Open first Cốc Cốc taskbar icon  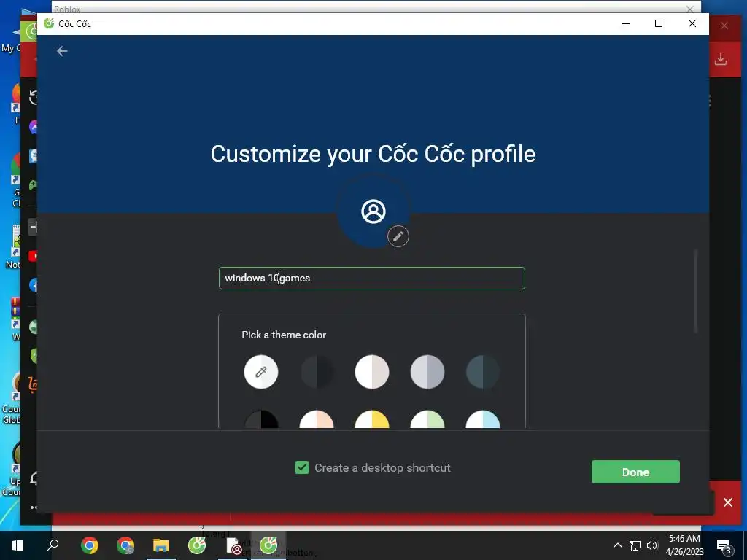click(x=197, y=545)
